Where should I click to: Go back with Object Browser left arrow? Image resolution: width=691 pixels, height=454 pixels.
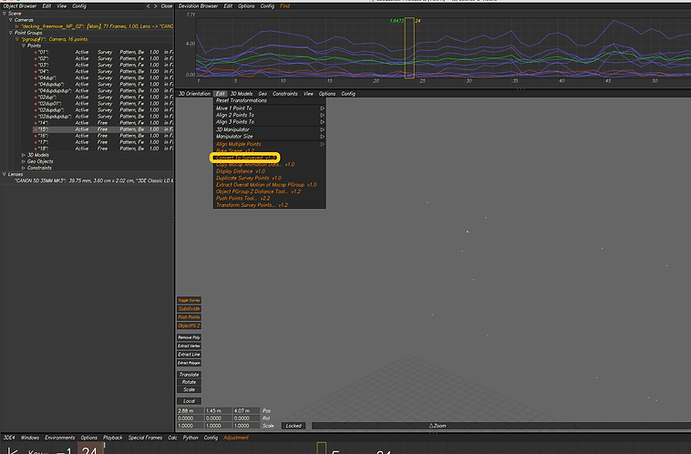148,6
